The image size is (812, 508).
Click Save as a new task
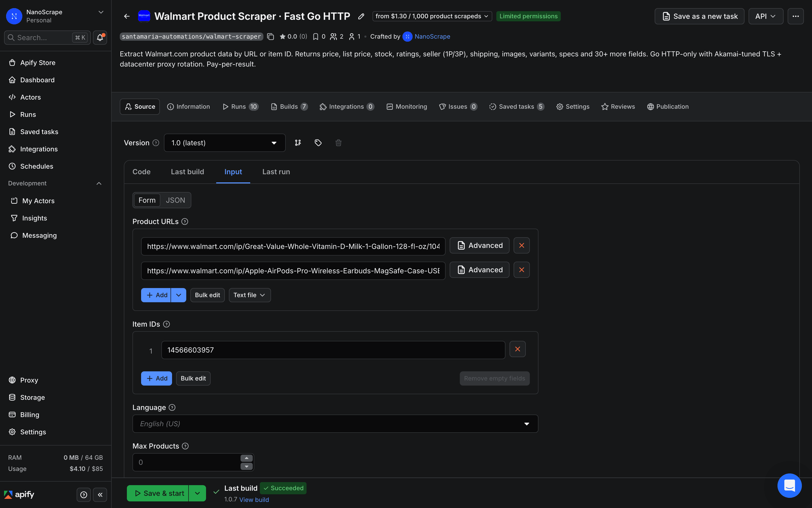point(699,16)
